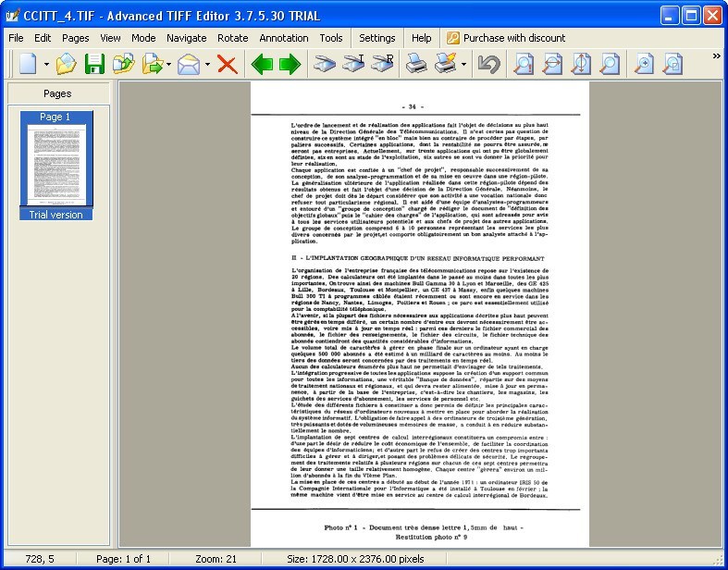This screenshot has width=728, height=570.
Task: Minimize the Advanced TIFF Editor window
Action: [x=669, y=16]
